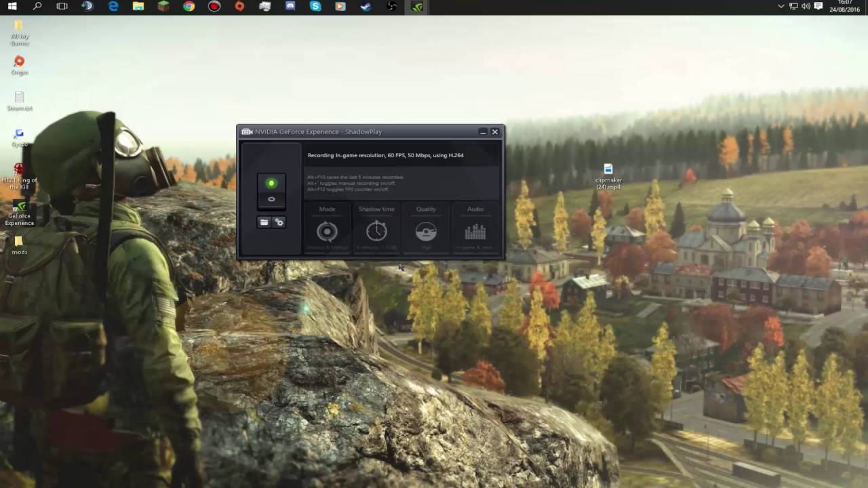Select the recording status text line

click(385, 155)
